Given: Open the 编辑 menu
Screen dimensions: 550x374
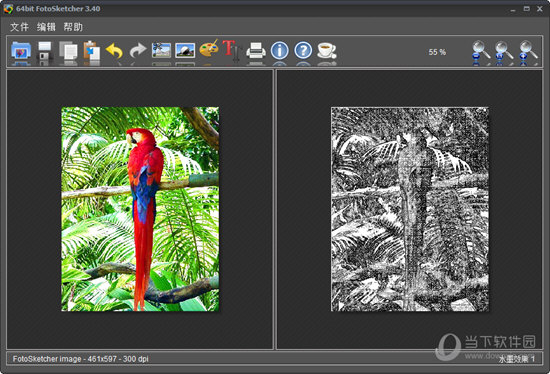Looking at the screenshot, I should 46,27.
